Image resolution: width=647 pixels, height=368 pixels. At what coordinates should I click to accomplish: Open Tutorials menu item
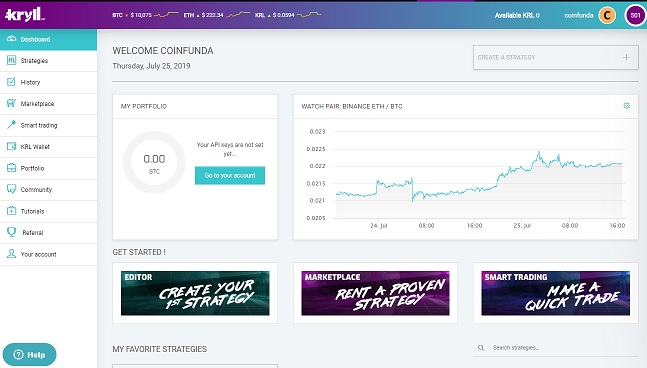[48, 211]
